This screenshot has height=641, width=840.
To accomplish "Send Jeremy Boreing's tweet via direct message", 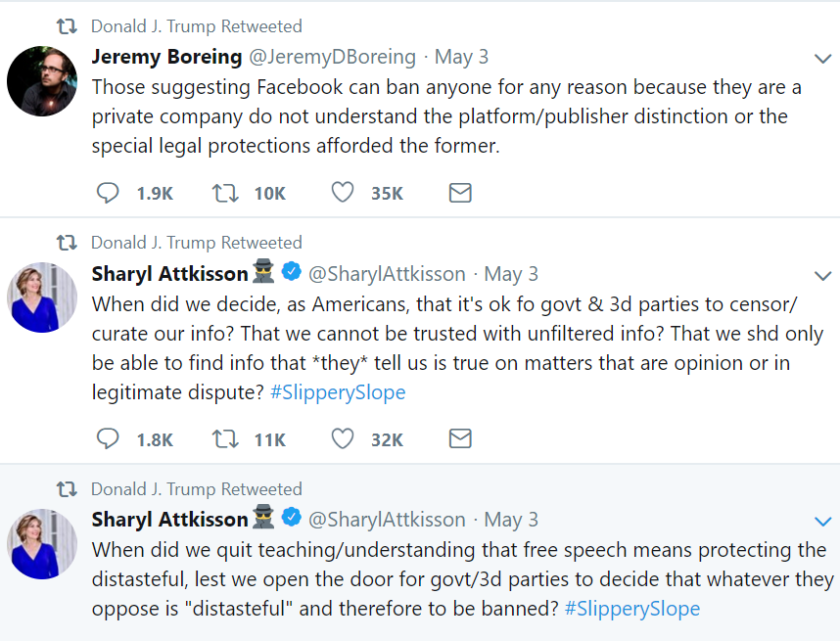I will point(460,193).
